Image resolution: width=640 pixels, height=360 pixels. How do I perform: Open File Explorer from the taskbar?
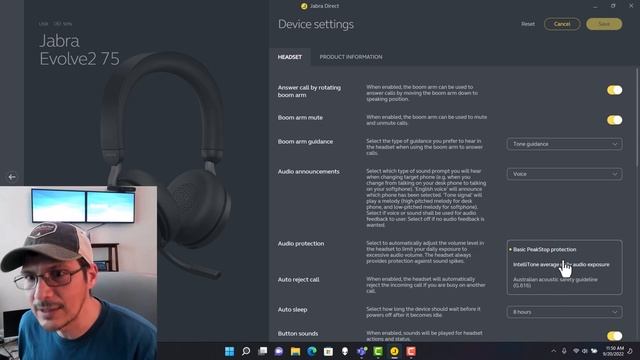[x=296, y=351]
